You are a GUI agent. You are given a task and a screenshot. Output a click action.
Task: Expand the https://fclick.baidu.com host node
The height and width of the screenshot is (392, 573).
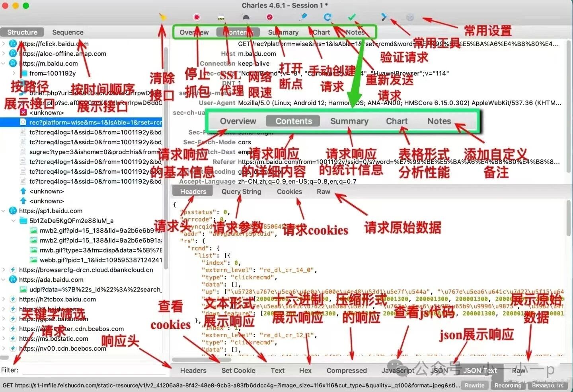coord(4,44)
